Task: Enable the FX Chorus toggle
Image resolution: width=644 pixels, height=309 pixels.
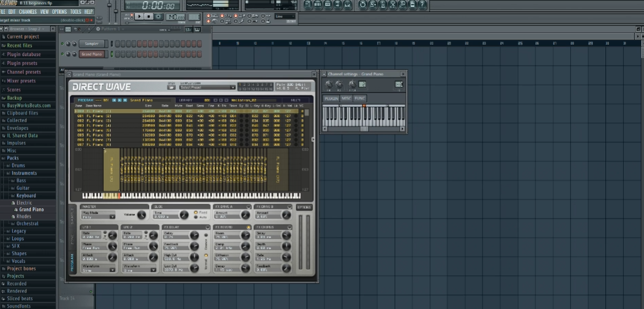Action: click(290, 227)
